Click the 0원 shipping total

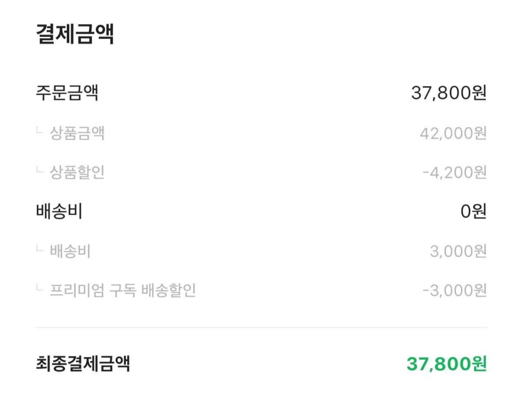(x=473, y=211)
